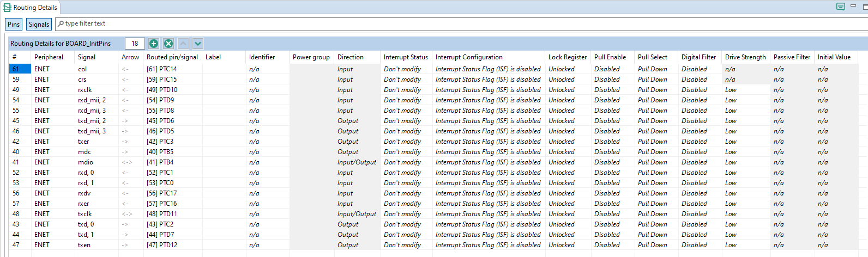This screenshot has width=868, height=257.
Task: Select the col signal cell
Action: [97, 69]
